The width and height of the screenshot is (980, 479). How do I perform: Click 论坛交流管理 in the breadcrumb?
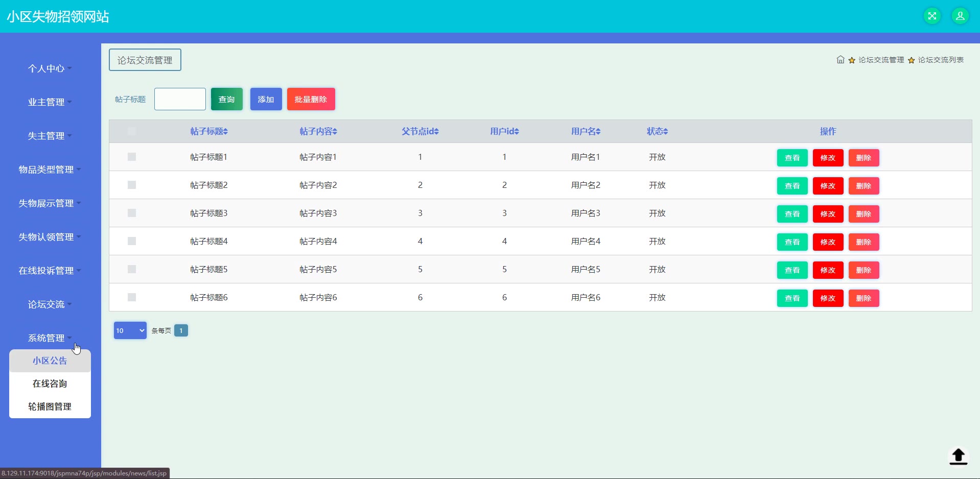tap(881, 60)
